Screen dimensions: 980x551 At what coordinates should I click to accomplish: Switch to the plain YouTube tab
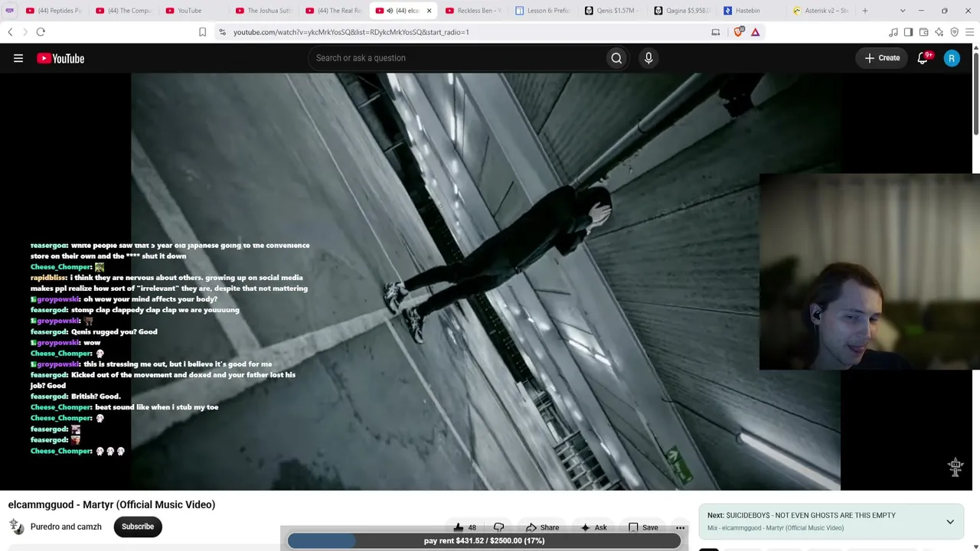click(x=194, y=11)
